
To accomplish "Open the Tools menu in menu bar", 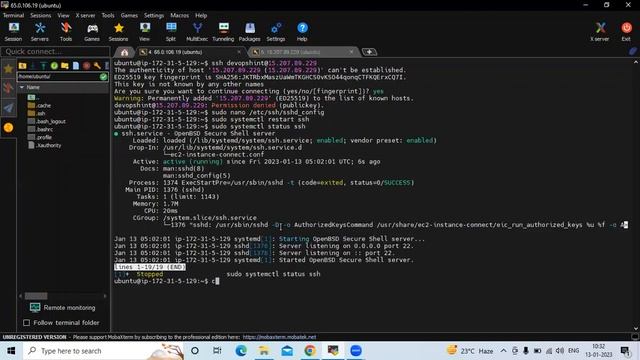I will (x=108, y=15).
